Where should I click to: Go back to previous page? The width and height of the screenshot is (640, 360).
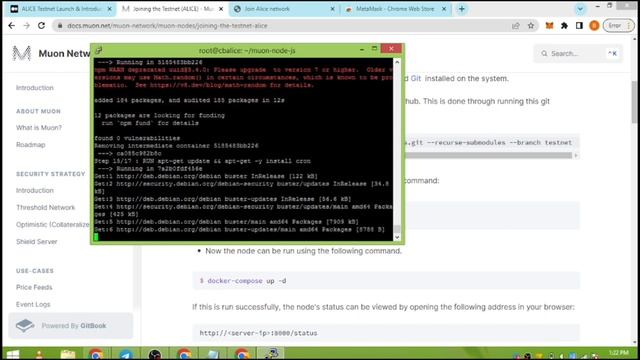pos(11,26)
